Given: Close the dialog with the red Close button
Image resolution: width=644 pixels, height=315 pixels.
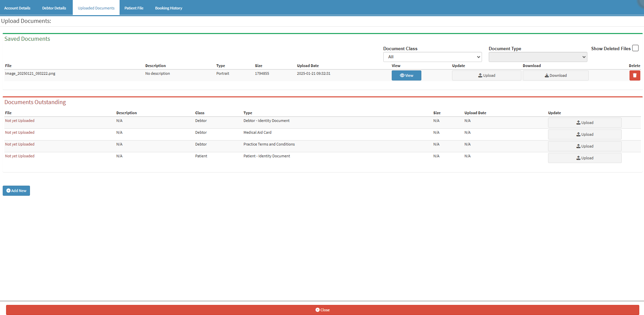Looking at the screenshot, I should [322, 310].
